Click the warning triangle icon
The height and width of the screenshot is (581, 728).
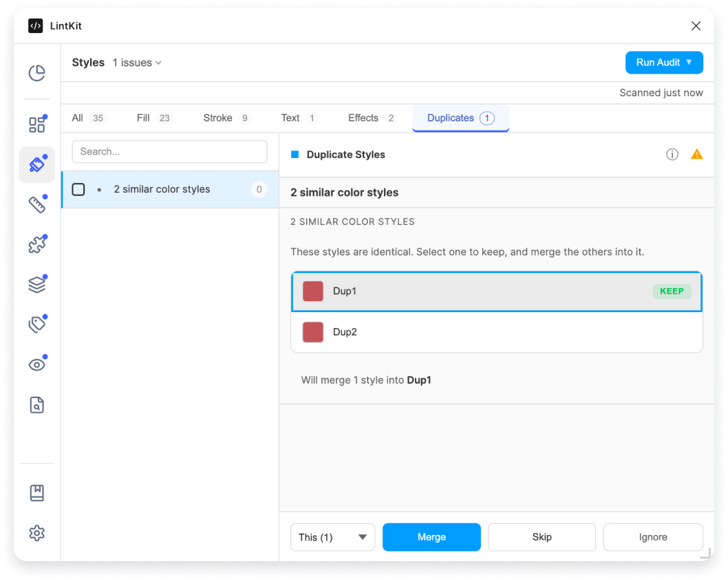[x=696, y=154]
